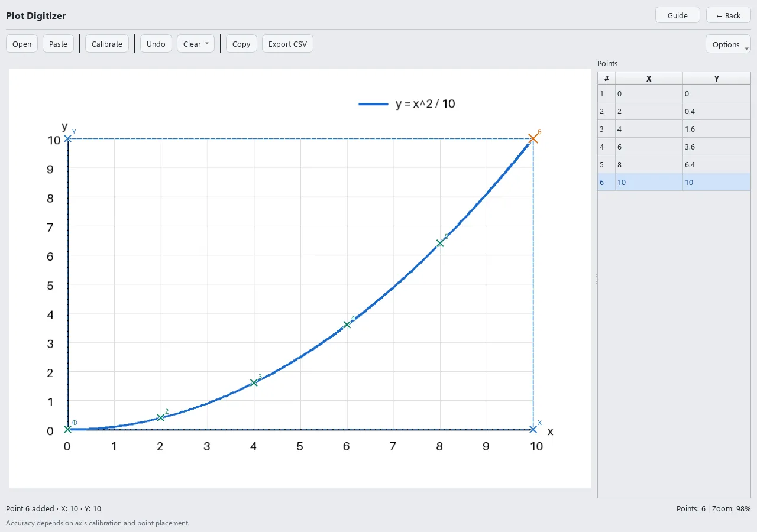Pick the blue Y-axis calibration marker
The image size is (757, 532).
click(68, 138)
